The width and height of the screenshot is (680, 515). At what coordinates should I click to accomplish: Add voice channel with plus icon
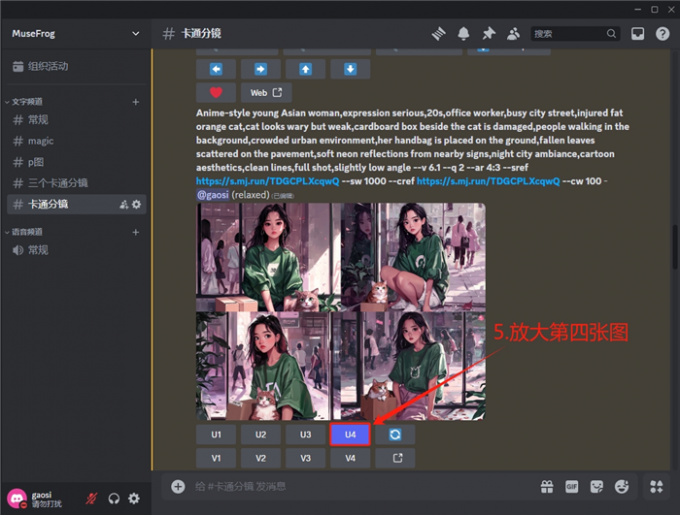[136, 232]
